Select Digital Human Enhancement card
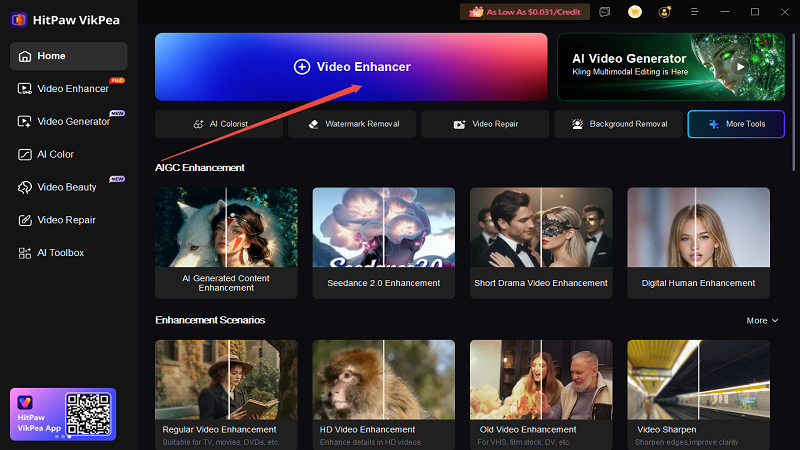Image resolution: width=800 pixels, height=450 pixels. tap(698, 243)
